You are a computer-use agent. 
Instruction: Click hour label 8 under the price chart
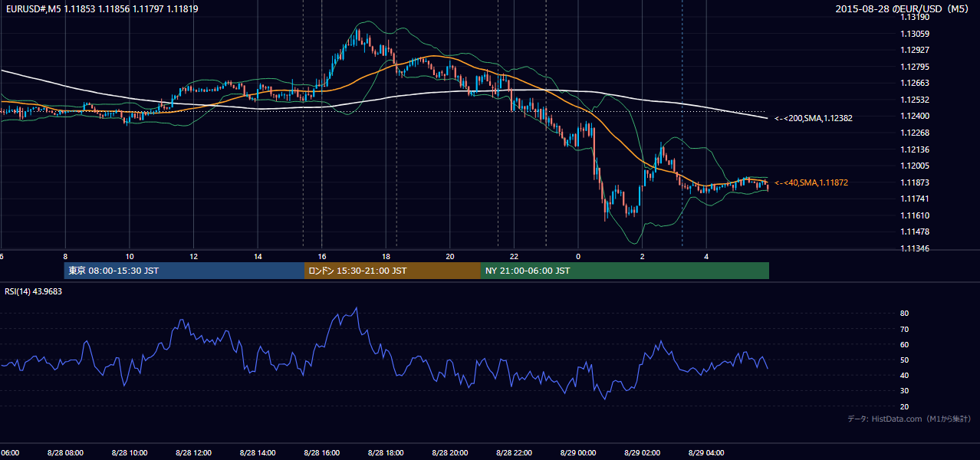65,257
